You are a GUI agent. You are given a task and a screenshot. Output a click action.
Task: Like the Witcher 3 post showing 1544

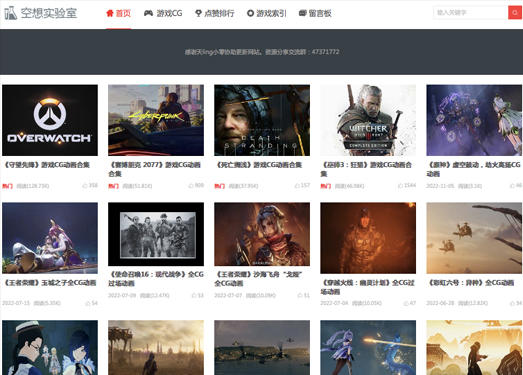[407, 185]
